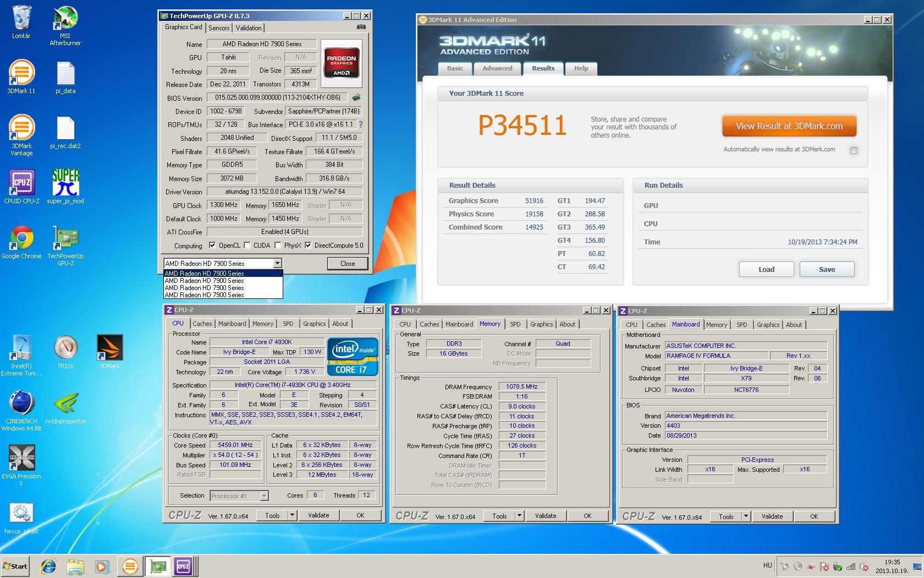Image resolution: width=924 pixels, height=578 pixels.
Task: Select the last AMD Radeon HD 7900 list entry
Action: click(223, 295)
